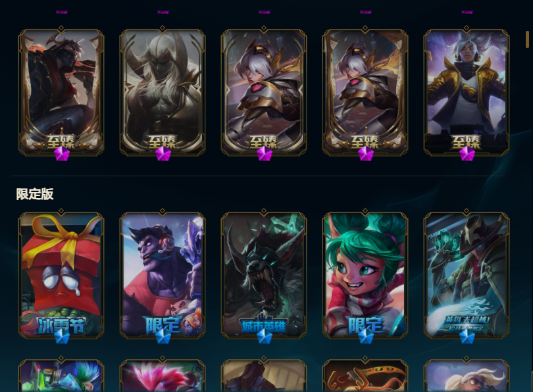Click the purple gem under the masked ninja skin
This screenshot has height=392, width=533.
62,153
